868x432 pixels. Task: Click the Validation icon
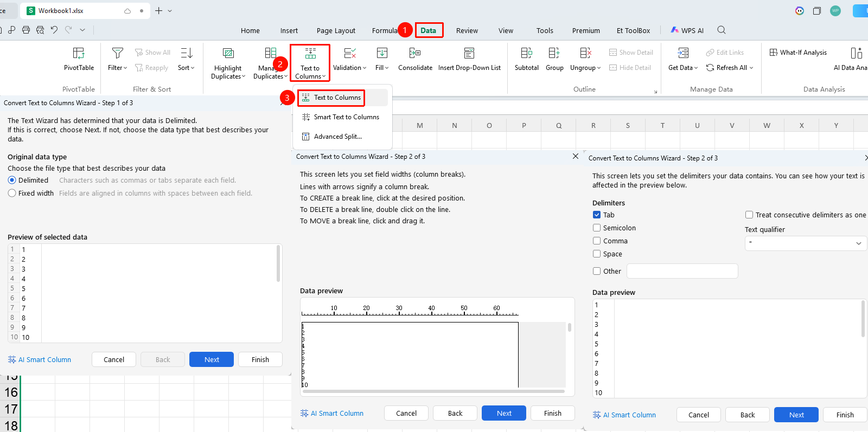[x=350, y=53]
